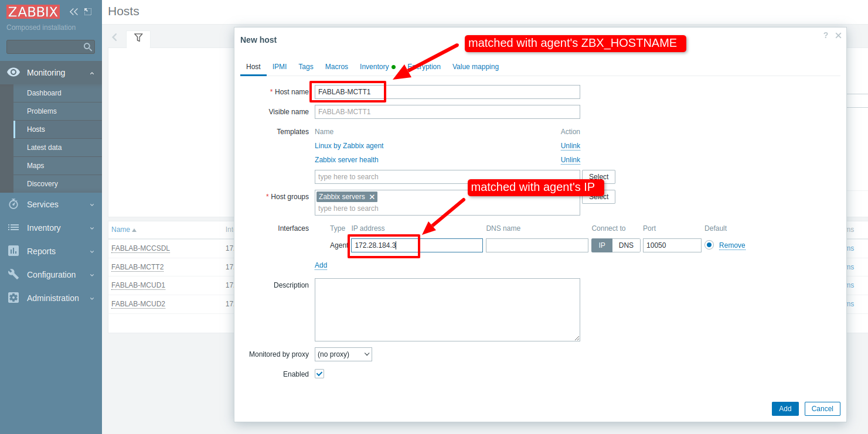Click the Cancel button
Image resolution: width=868 pixels, height=434 pixels.
(822, 409)
